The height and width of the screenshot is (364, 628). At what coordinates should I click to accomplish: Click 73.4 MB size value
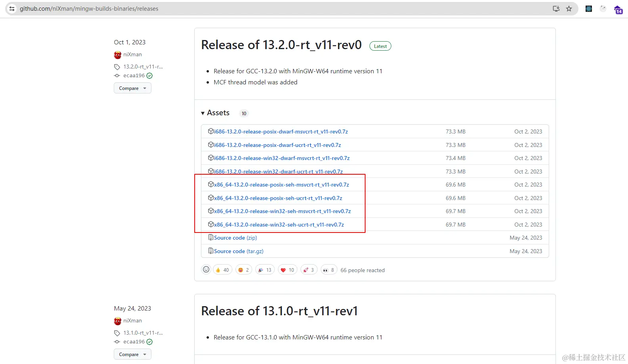click(456, 158)
